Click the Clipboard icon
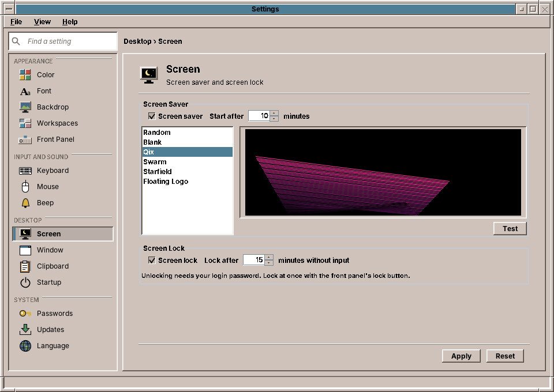The image size is (554, 392). pos(25,266)
